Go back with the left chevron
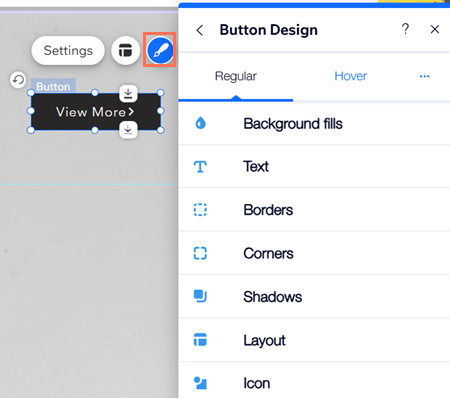Viewport: 450px width, 399px height. [x=200, y=30]
